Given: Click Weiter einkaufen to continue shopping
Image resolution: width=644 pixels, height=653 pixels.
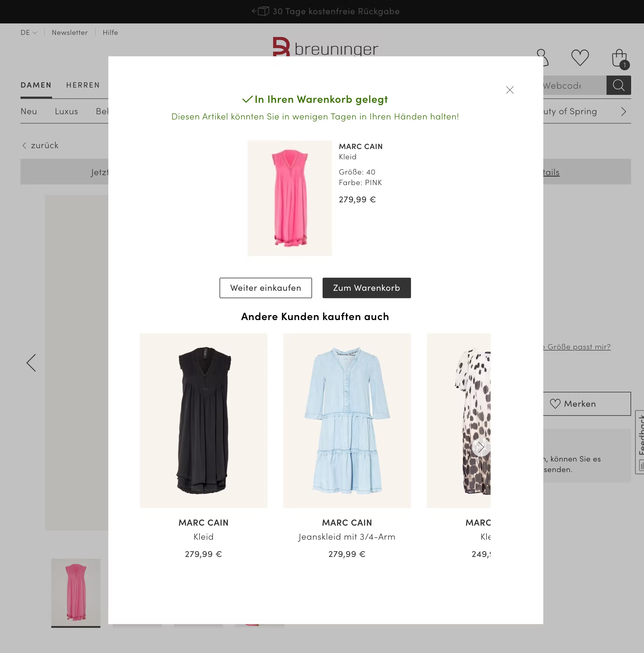Looking at the screenshot, I should point(266,288).
